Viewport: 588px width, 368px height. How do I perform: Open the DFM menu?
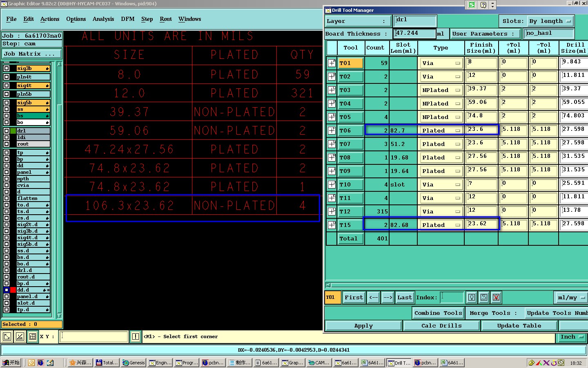pos(128,19)
